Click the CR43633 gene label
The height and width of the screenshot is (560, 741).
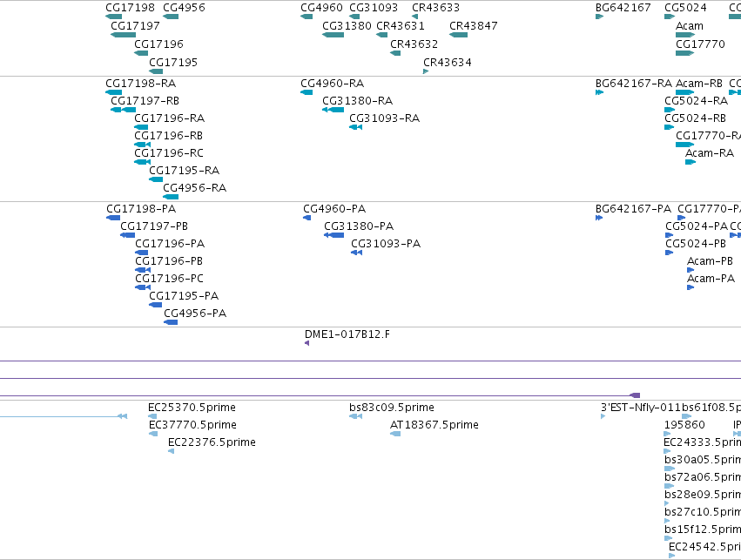tap(435, 8)
